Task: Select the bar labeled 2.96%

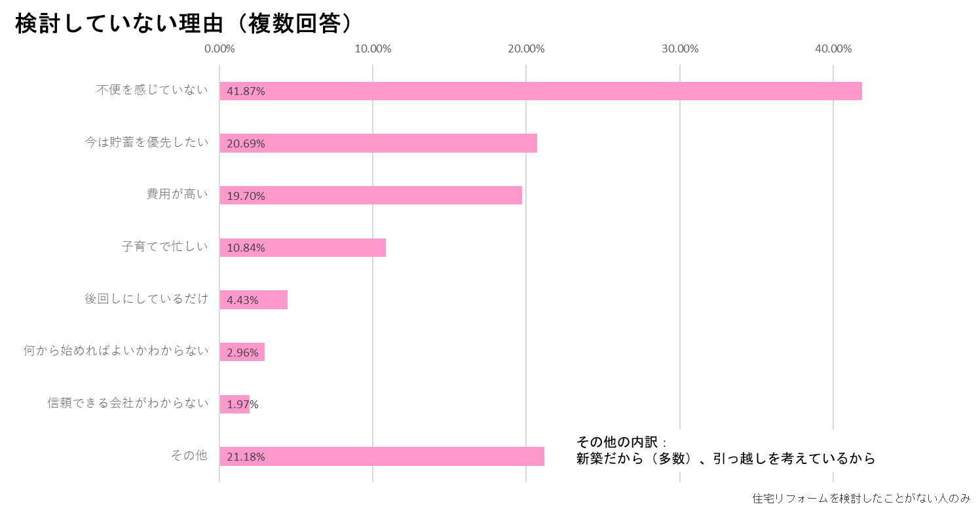Action: [x=242, y=352]
